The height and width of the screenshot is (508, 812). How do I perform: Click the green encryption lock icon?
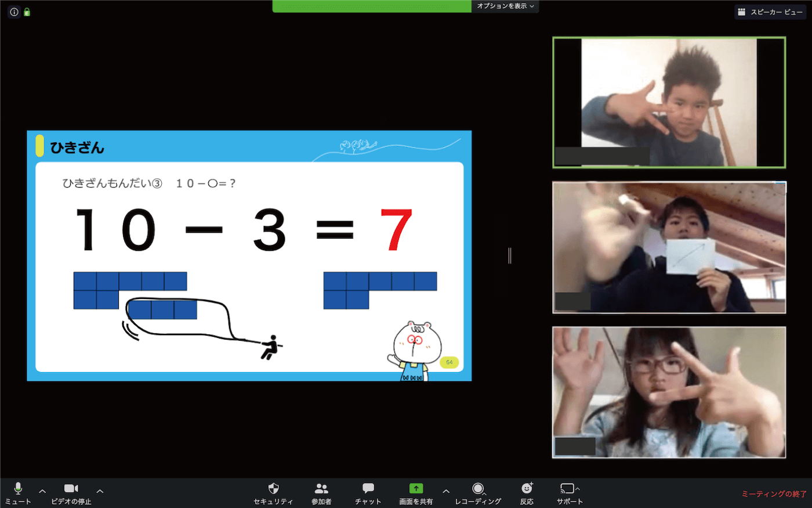[x=27, y=12]
